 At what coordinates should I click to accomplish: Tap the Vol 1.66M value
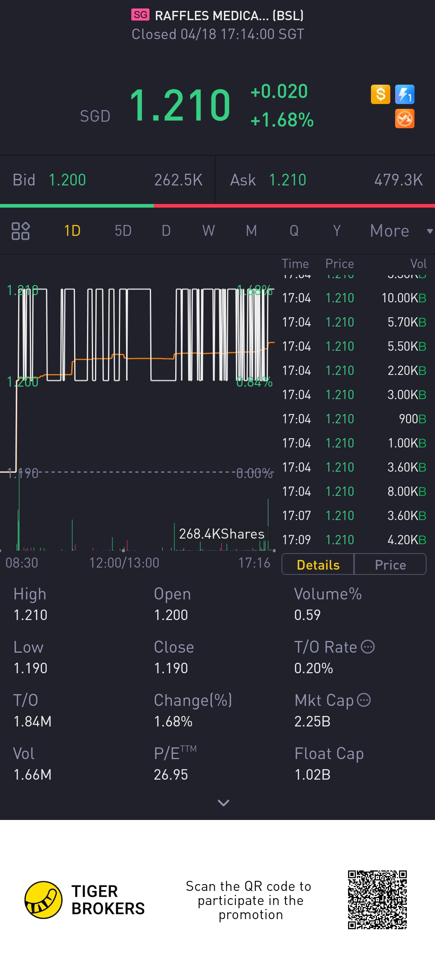pos(33,775)
